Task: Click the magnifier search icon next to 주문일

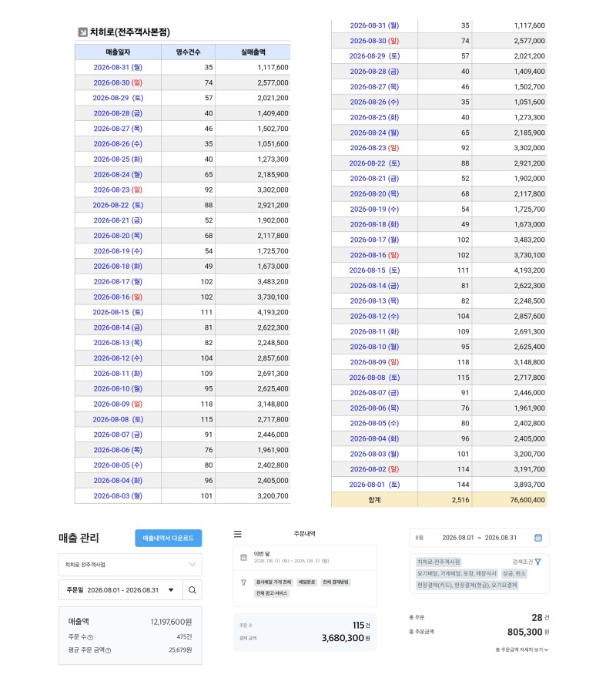Action: pyautogui.click(x=192, y=590)
